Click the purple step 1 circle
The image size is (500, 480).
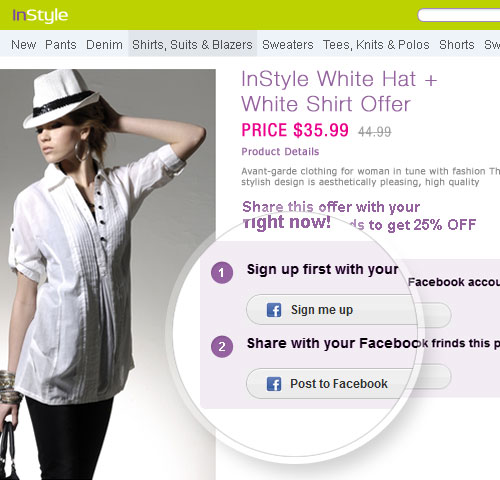[222, 273]
